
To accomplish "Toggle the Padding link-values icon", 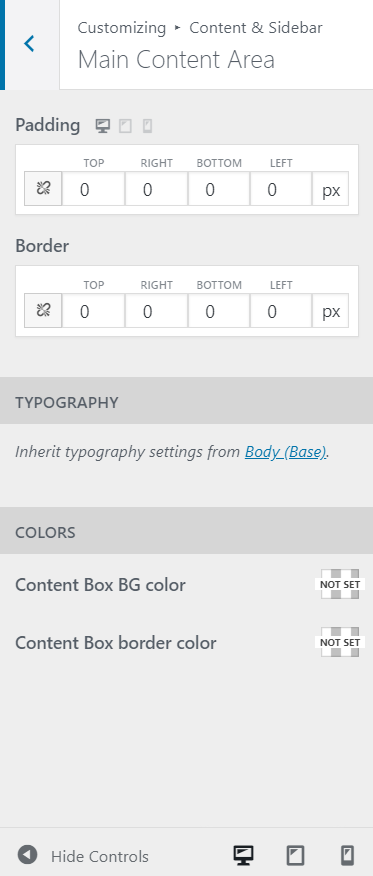I will click(43, 189).
